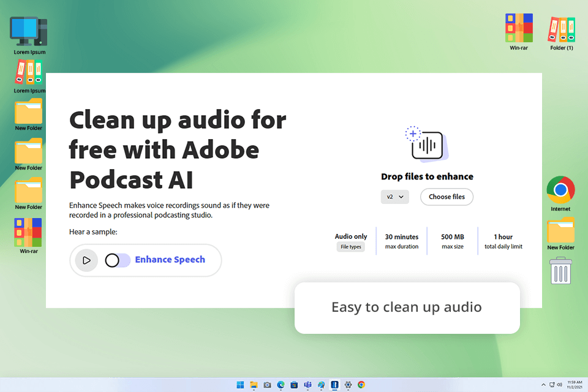Click the File types badge under Audio only
Image resolution: width=588 pixels, height=392 pixels.
tap(350, 247)
